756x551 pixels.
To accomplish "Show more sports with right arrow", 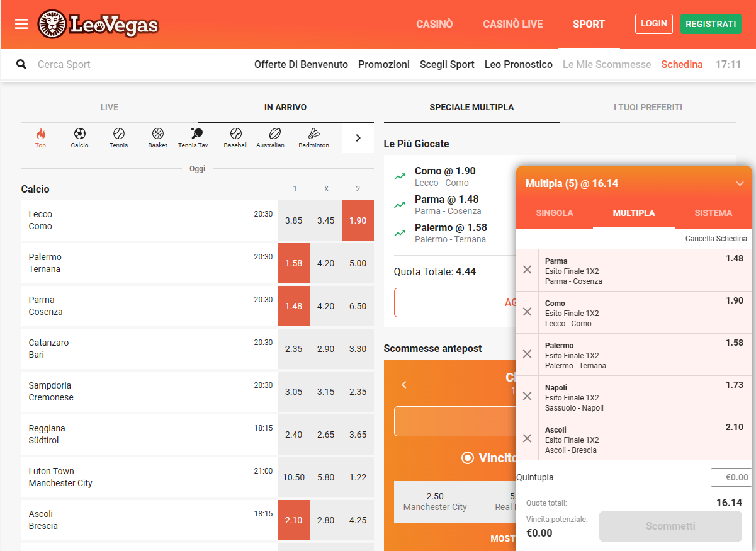I will click(358, 138).
